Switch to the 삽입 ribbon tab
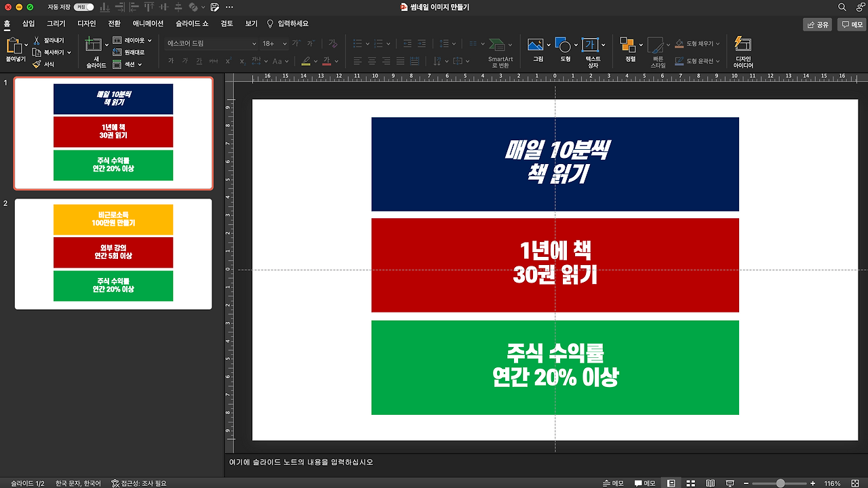This screenshot has width=868, height=488. 27,22
